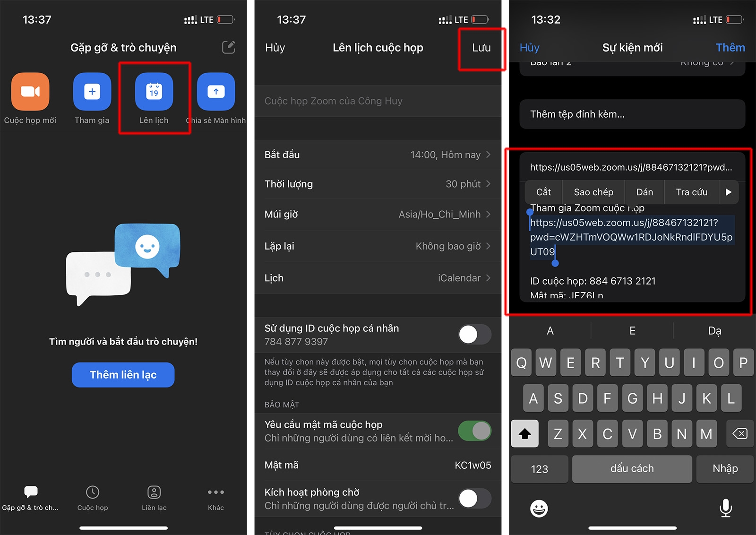Open the Múi giờ time zone row chevron

[x=488, y=214]
